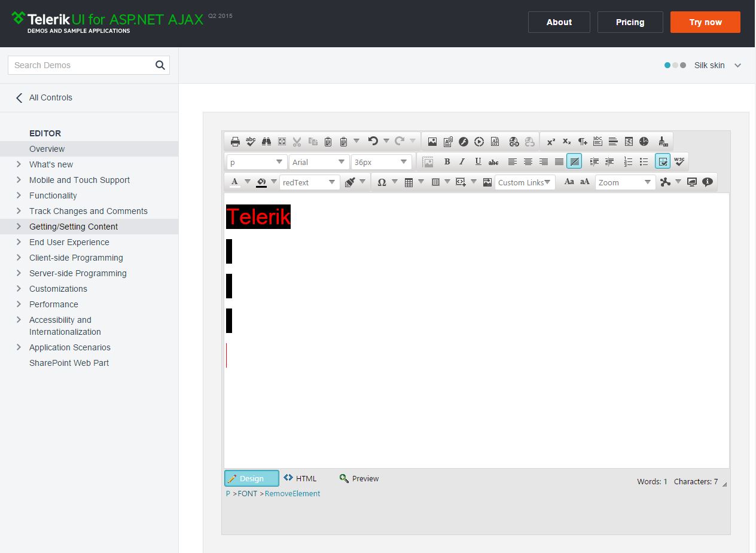Open the Document Manager icon
The width and height of the screenshot is (756, 553).
[448, 142]
